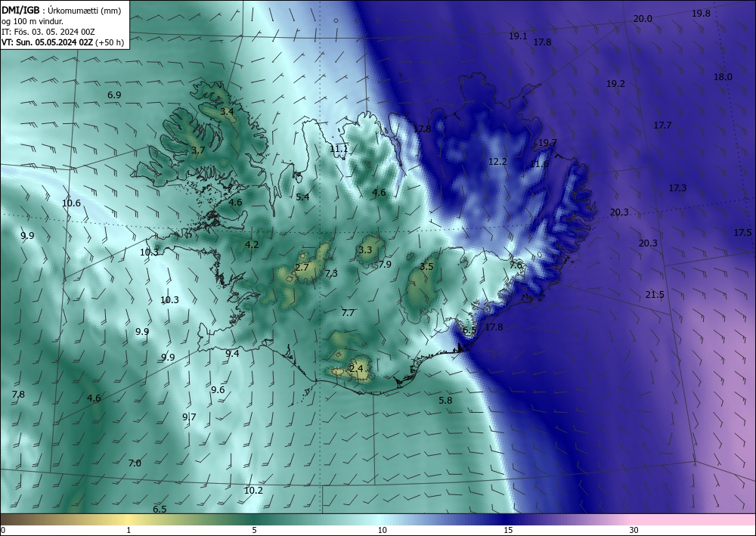Image resolution: width=756 pixels, height=536 pixels.
Task: Click the map value 21.5
Action: [x=655, y=295]
